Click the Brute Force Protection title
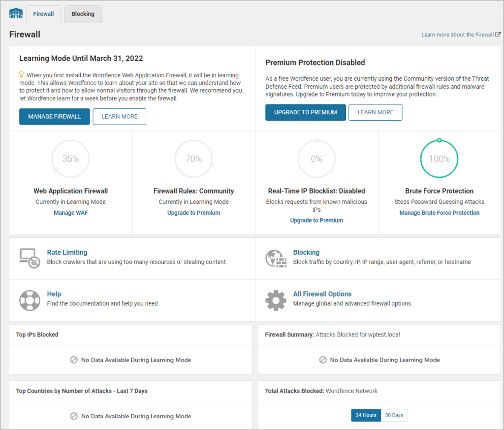Screen dimensions: 504x430 (x=440, y=191)
